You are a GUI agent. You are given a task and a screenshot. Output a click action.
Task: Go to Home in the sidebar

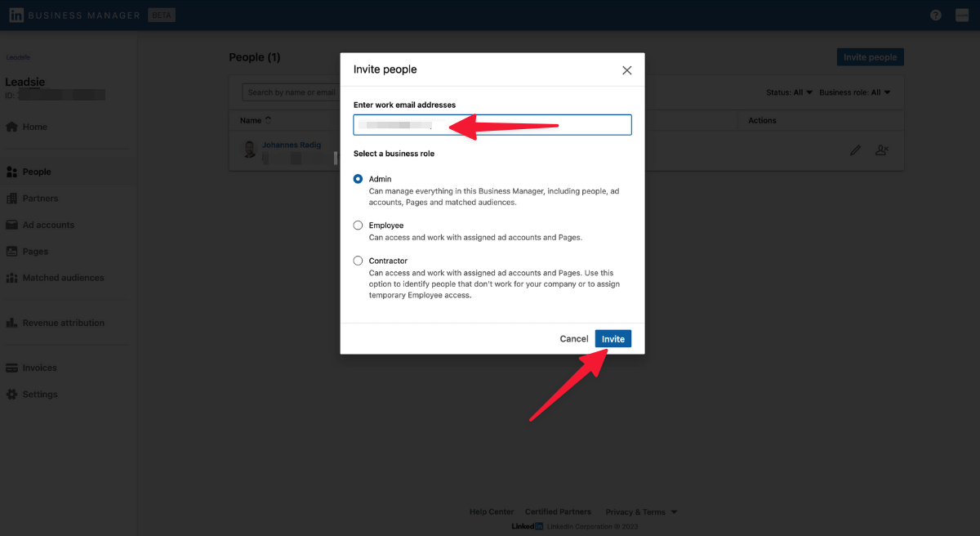(36, 127)
